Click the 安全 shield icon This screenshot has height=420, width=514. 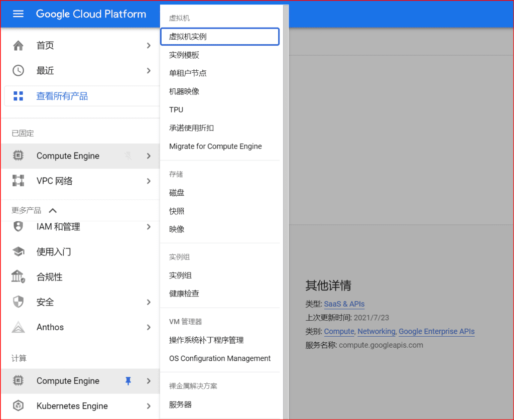click(x=18, y=302)
